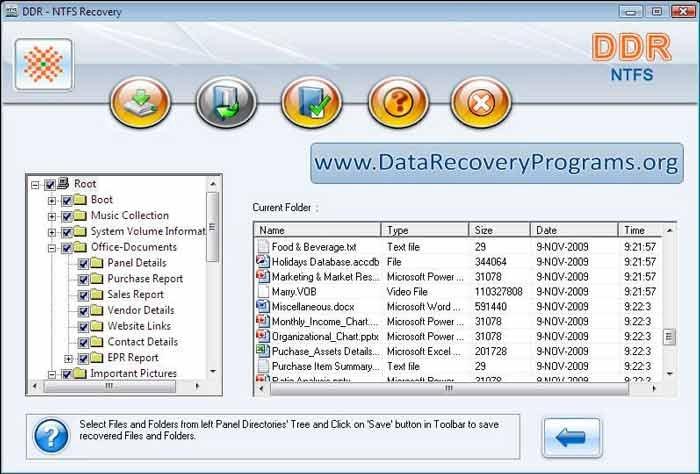Select size value 591440 cell
The width and height of the screenshot is (700, 474).
point(491,307)
